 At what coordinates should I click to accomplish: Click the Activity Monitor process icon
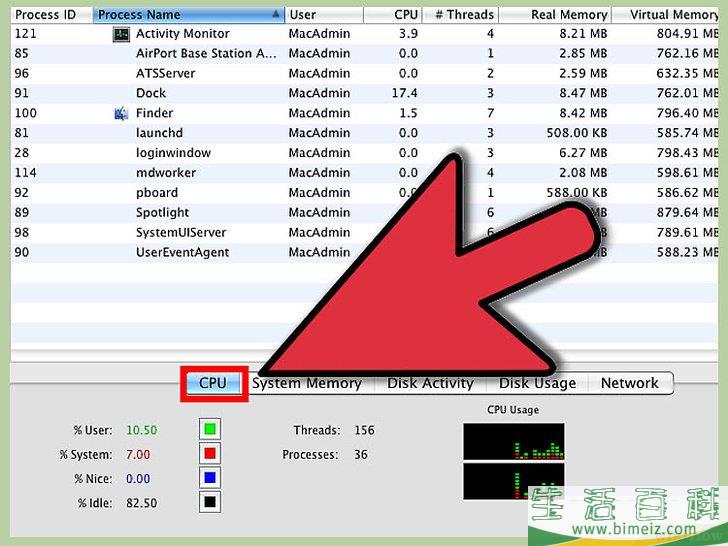[x=121, y=34]
